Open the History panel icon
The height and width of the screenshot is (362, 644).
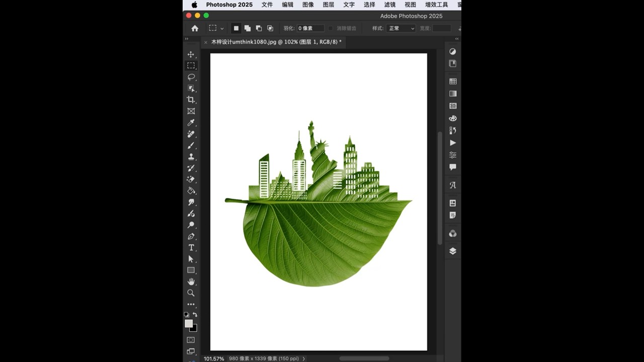(453, 131)
